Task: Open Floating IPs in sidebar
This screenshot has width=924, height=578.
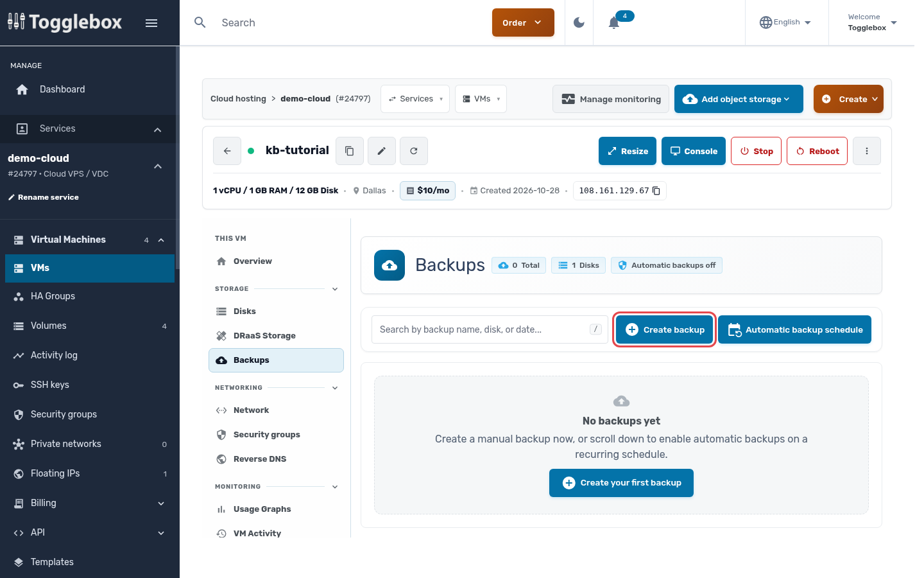Action: point(90,473)
